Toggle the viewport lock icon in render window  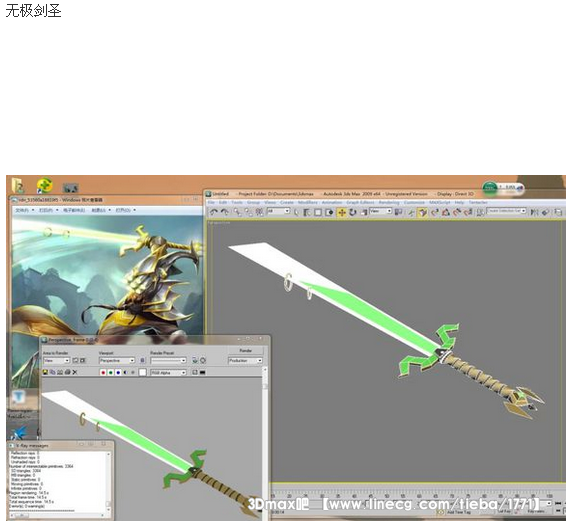pos(142,361)
